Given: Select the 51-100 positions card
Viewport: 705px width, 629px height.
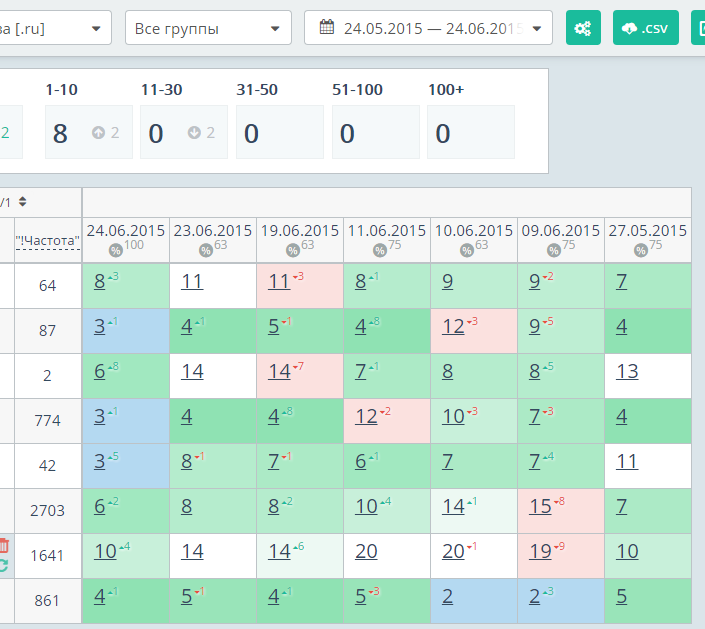Looking at the screenshot, I should (x=376, y=132).
